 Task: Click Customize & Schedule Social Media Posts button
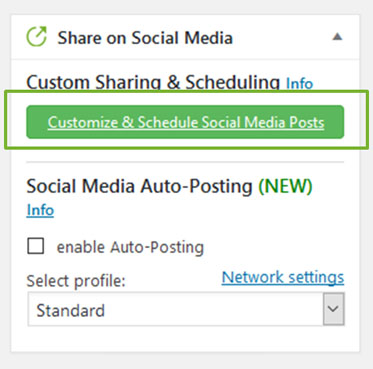pos(185,122)
